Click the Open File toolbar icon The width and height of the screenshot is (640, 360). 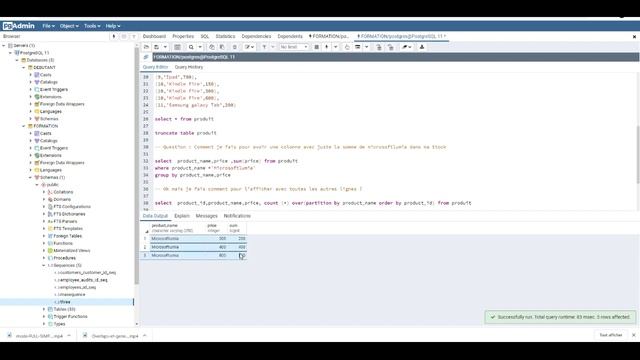(147, 47)
